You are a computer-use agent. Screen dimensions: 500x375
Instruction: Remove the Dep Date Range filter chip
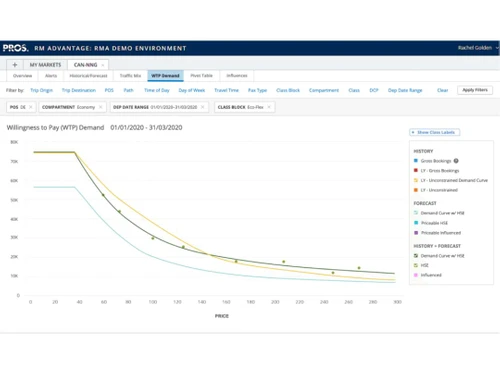202,107
